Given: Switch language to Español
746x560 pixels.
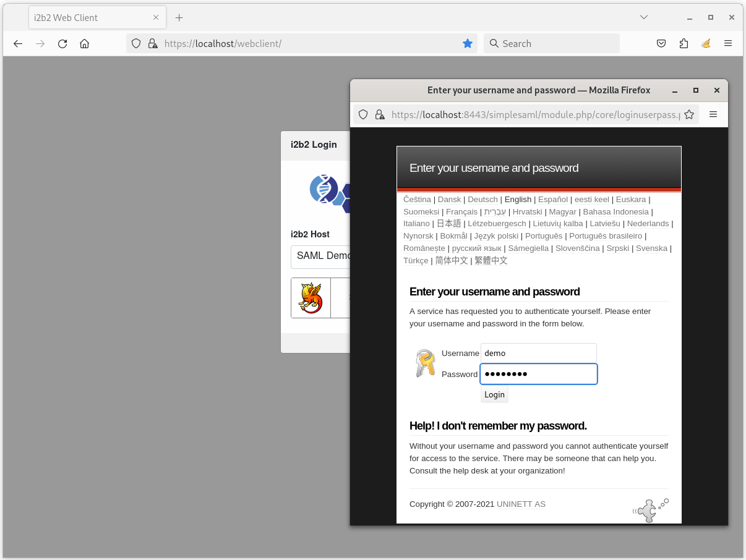Looking at the screenshot, I should point(553,199).
